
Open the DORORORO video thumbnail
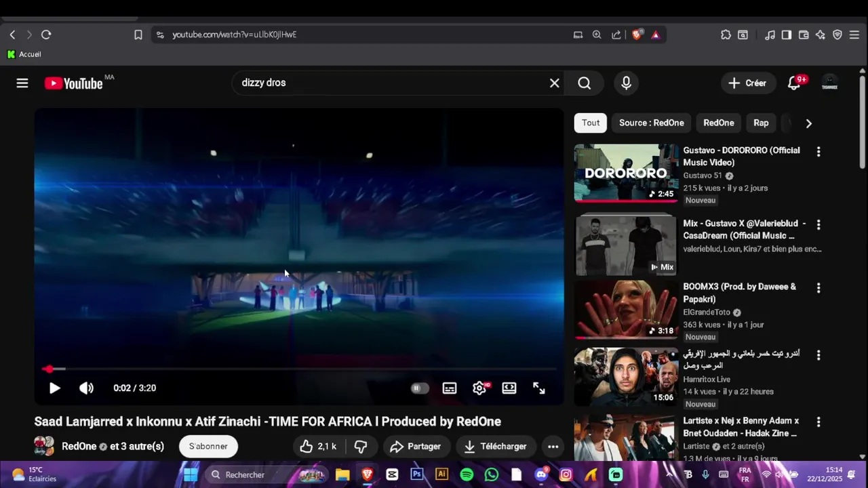(x=626, y=173)
